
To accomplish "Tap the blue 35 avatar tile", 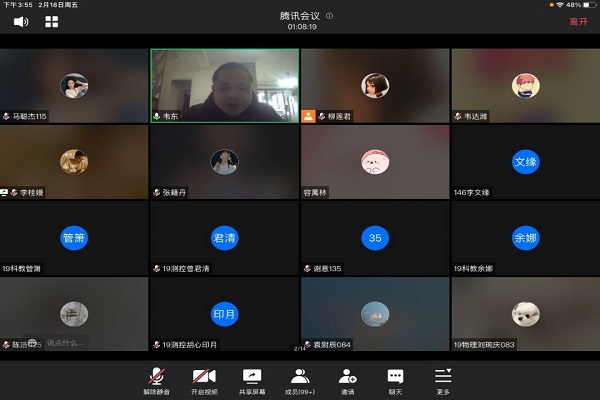I will [x=375, y=238].
